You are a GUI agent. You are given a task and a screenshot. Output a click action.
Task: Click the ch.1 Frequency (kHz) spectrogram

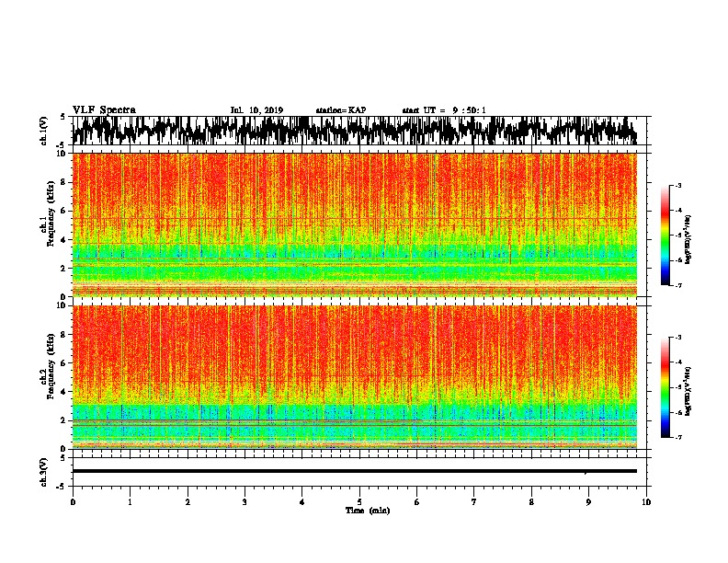(x=355, y=224)
